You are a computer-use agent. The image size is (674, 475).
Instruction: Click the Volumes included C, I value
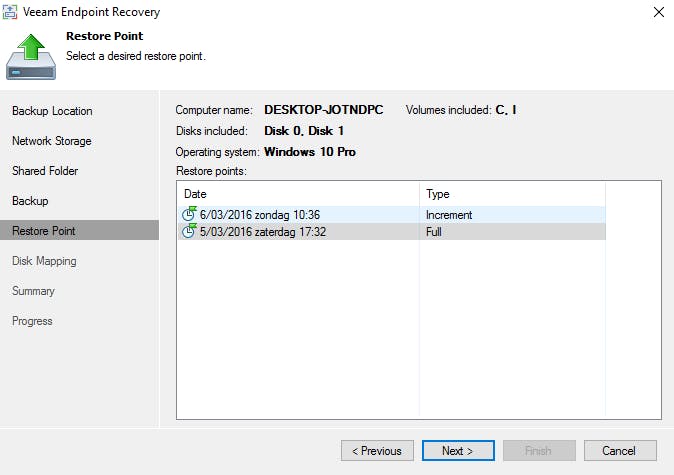pyautogui.click(x=506, y=110)
